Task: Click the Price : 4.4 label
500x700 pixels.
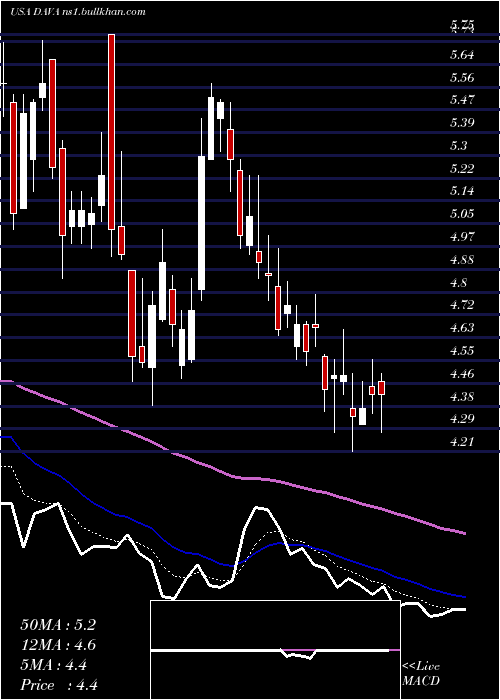Action: pyautogui.click(x=59, y=685)
